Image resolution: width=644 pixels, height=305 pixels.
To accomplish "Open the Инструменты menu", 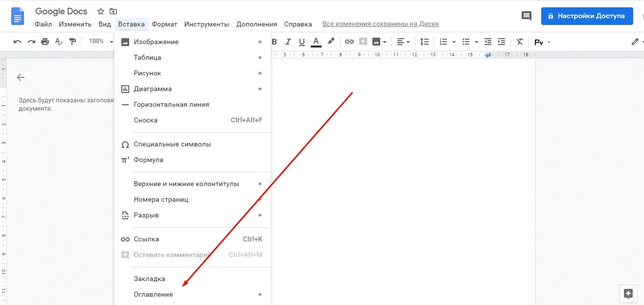I will tap(207, 24).
